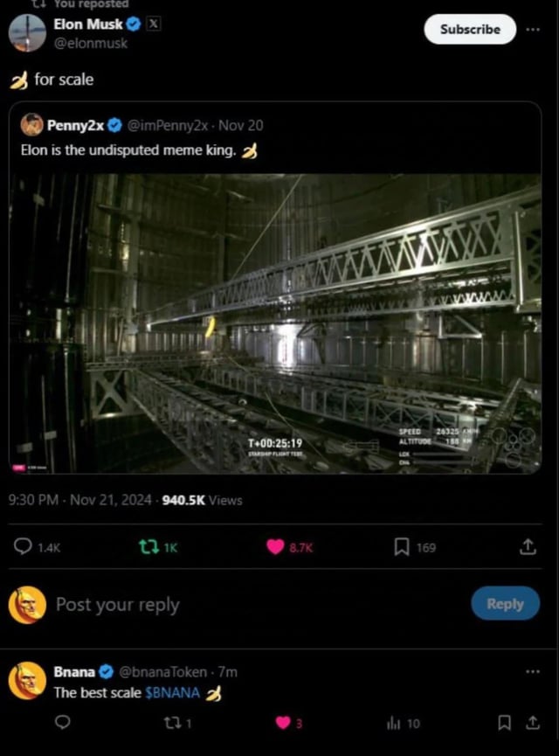Image resolution: width=559 pixels, height=756 pixels.
Task: Click the Subscribe button
Action: coord(470,29)
